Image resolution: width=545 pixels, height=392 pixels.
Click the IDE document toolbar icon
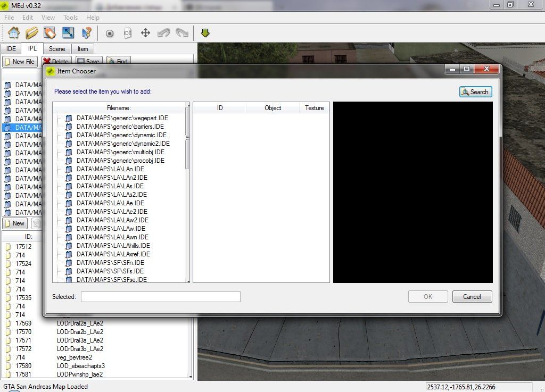pyautogui.click(x=128, y=33)
